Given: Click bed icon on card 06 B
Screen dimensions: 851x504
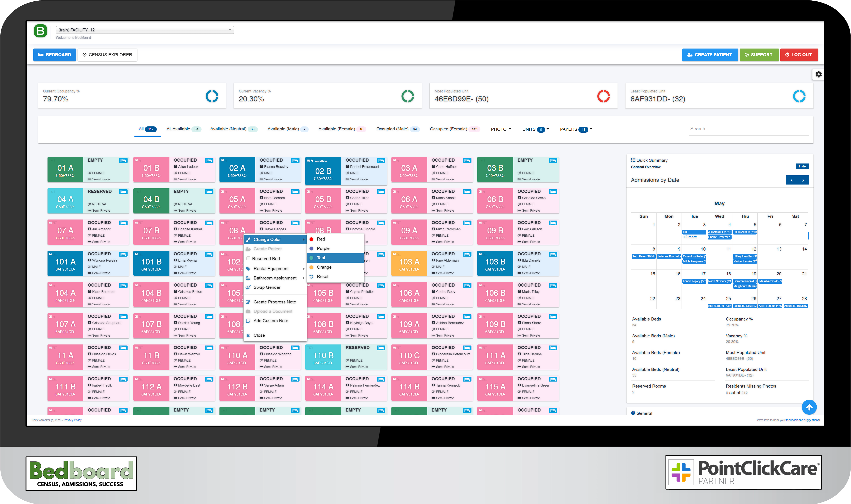Looking at the screenshot, I should point(553,192).
